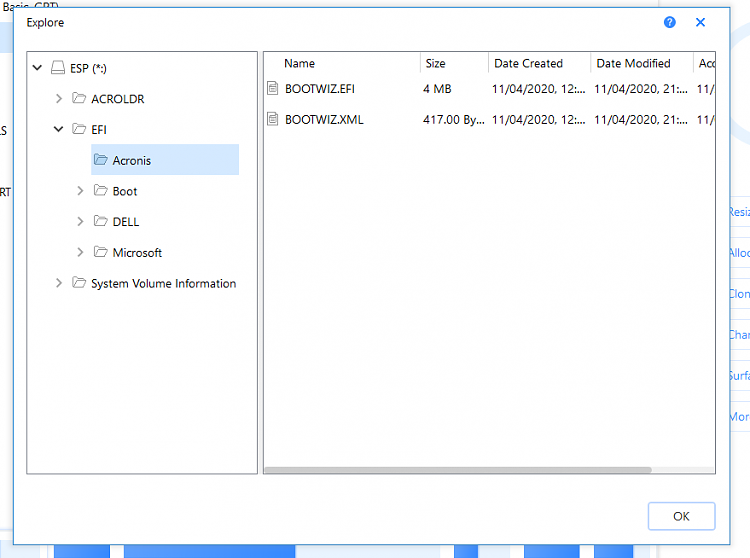Click the ACROLDR folder icon
The height and width of the screenshot is (558, 750).
pyautogui.click(x=79, y=98)
